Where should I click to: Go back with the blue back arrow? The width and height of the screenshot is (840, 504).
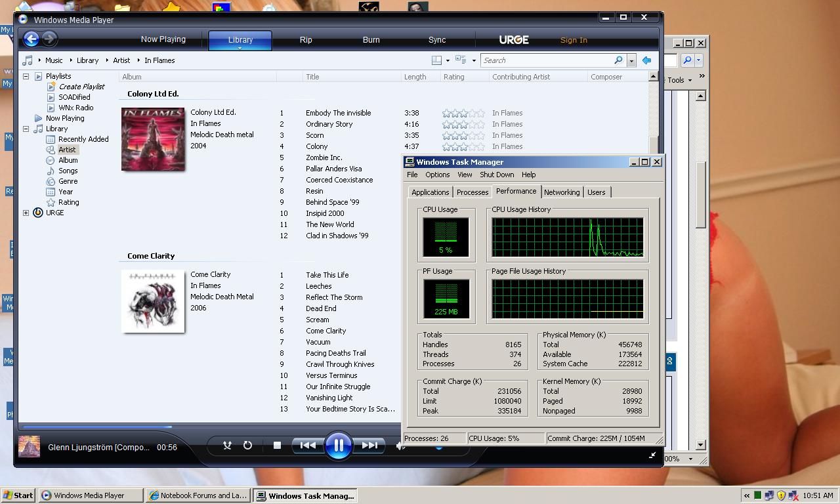pos(31,39)
